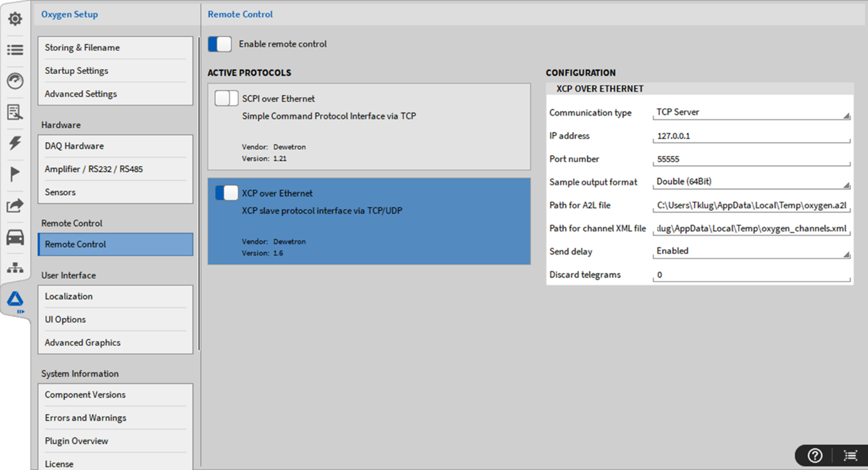Open the export share arrow icon
The image size is (868, 470).
tap(15, 205)
